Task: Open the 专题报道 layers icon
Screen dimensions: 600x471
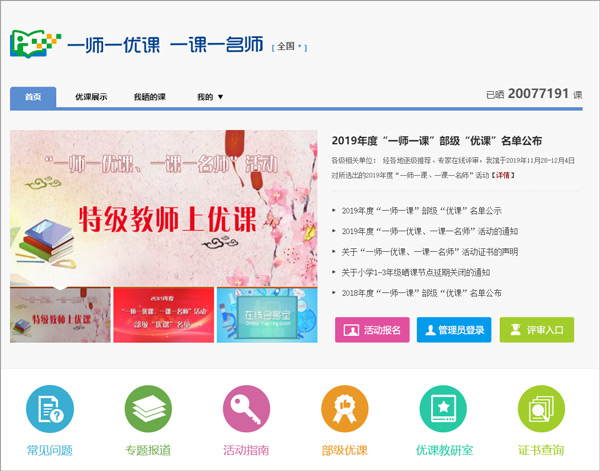Action: point(148,409)
